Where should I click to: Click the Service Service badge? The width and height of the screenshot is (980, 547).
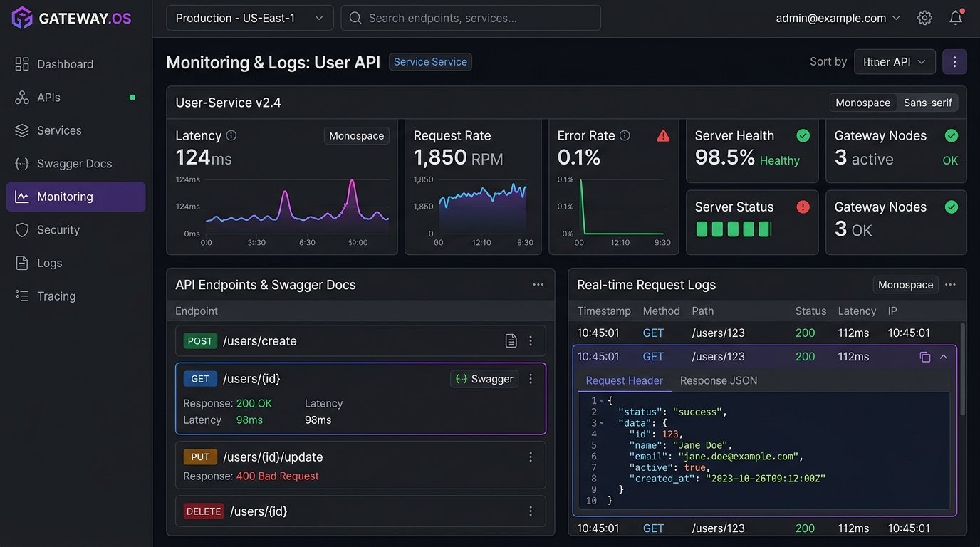(x=430, y=62)
